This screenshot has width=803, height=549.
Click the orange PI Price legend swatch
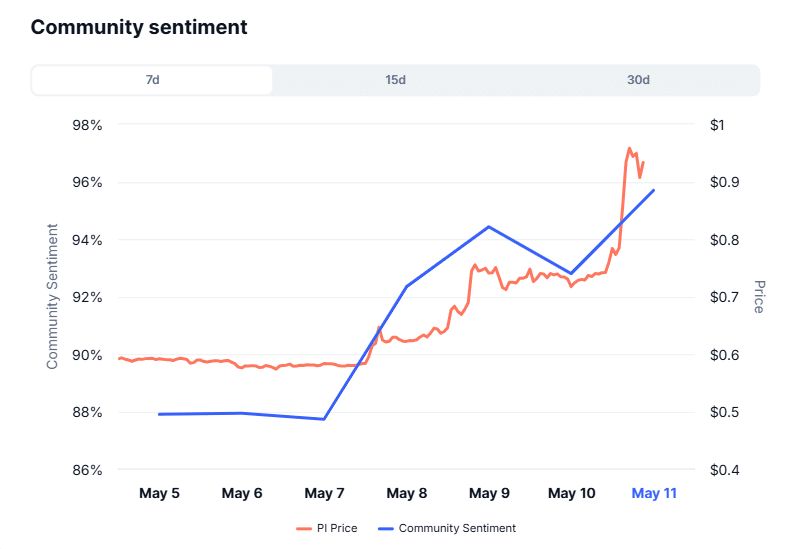coord(304,529)
